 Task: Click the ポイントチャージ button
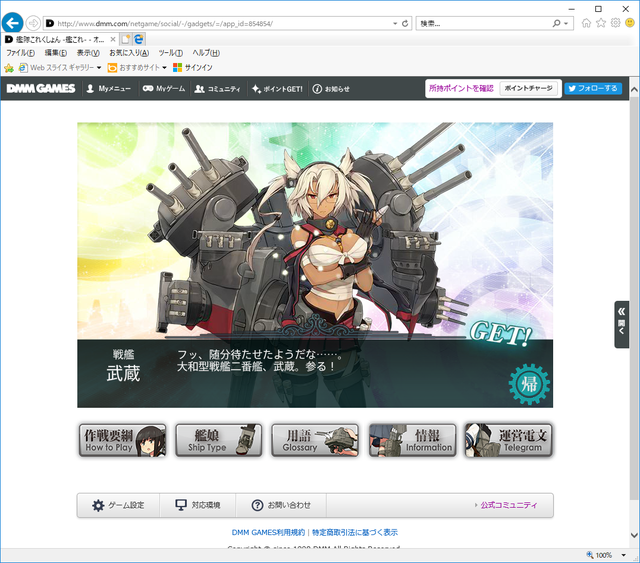[x=529, y=88]
